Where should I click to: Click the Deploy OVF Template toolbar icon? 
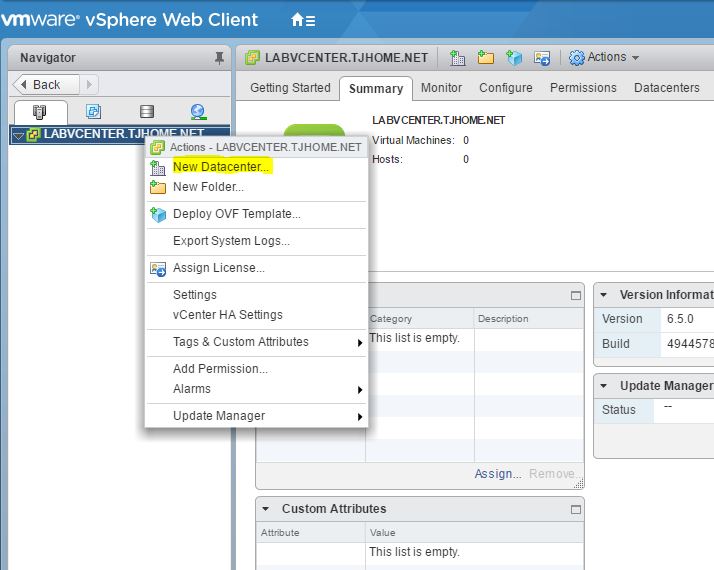(514, 58)
